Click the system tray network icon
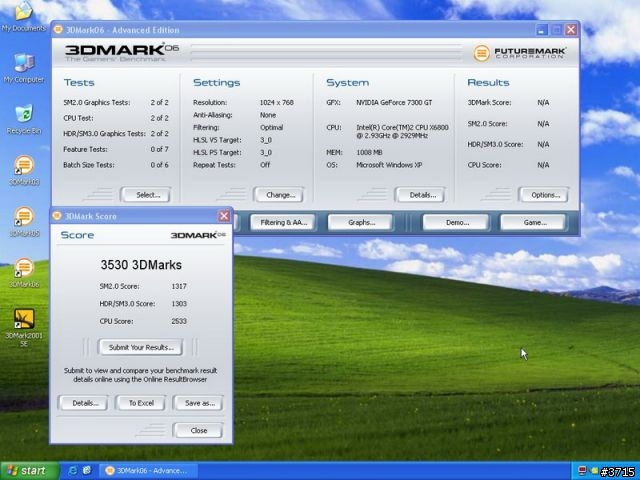This screenshot has width=640, height=480. click(x=582, y=471)
